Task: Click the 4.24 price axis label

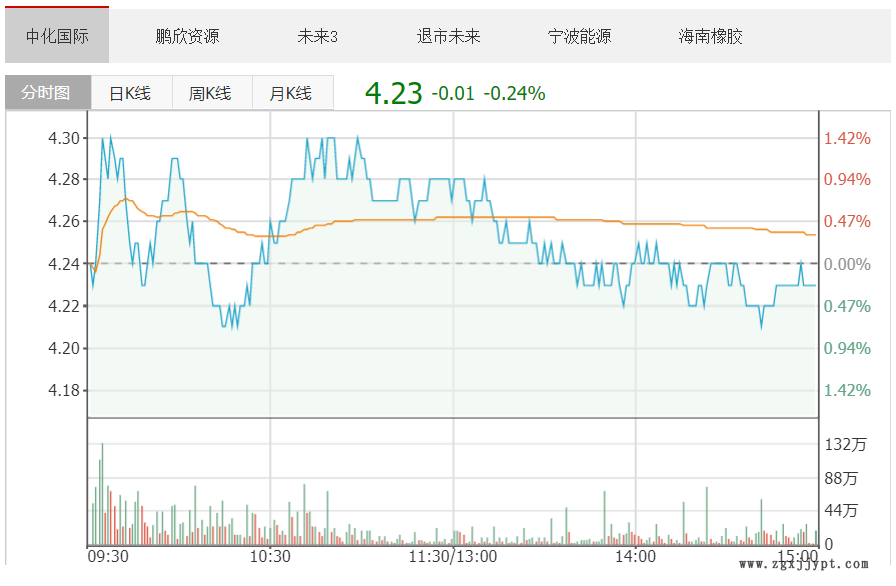Action: 64,264
